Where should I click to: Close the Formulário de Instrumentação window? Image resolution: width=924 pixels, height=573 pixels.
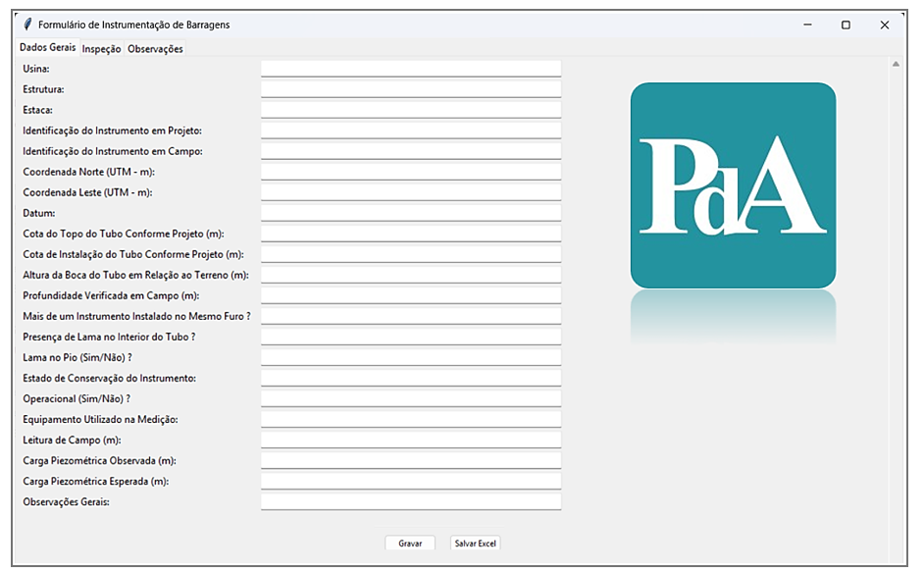pos(884,25)
